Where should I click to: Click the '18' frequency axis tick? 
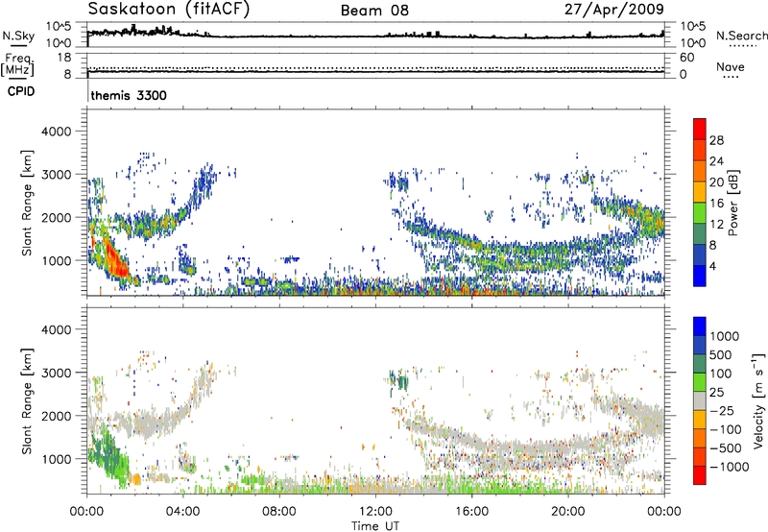(x=64, y=58)
